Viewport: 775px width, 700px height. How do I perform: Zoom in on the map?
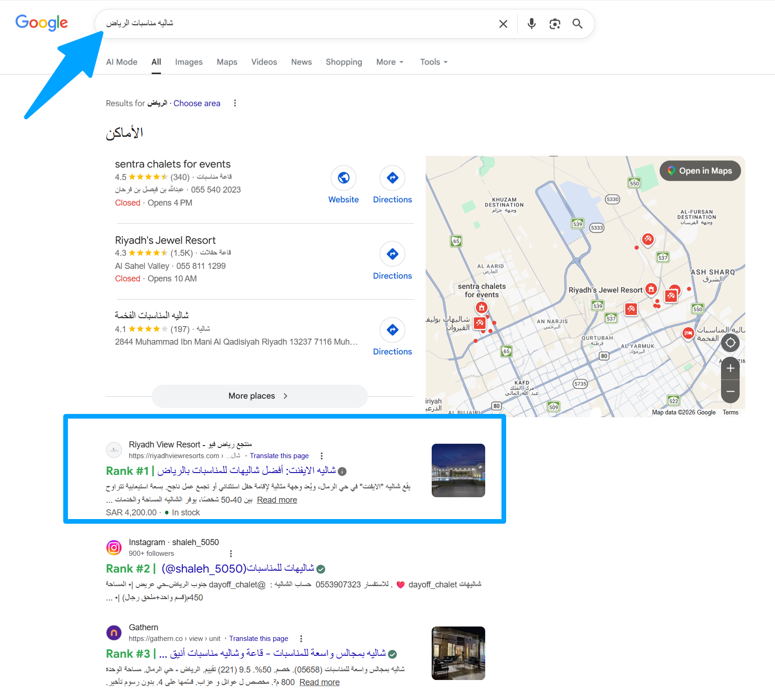(x=730, y=368)
